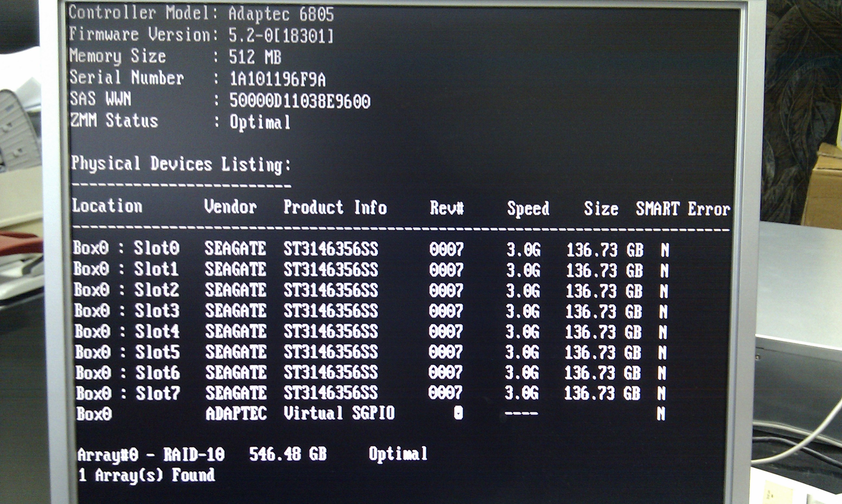Click the Vendor column header
Screen dimensions: 842x504
230,207
